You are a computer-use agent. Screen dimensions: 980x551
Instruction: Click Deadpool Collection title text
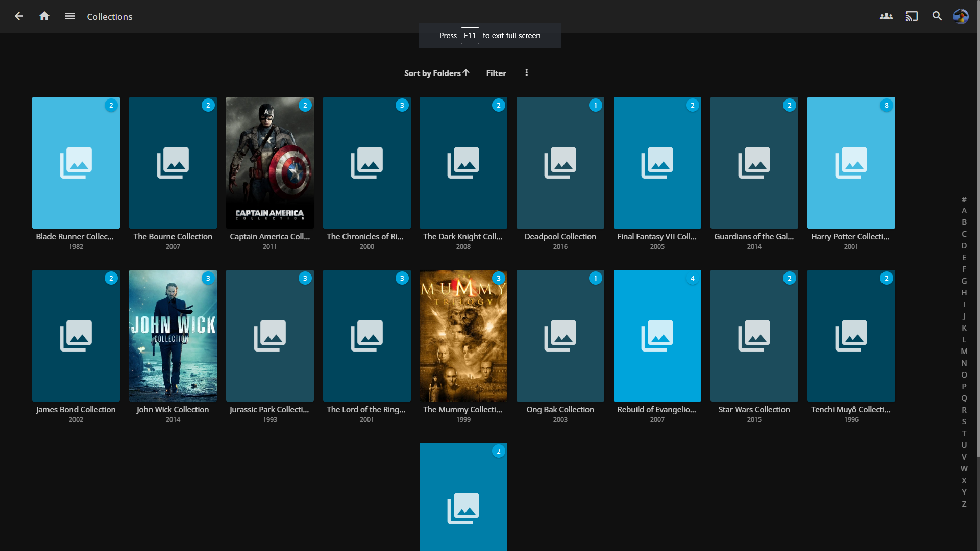[x=560, y=237]
